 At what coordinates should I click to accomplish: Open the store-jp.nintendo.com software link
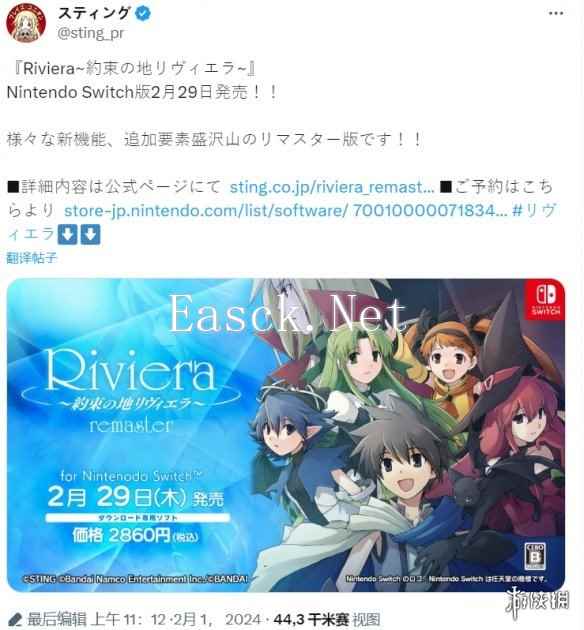(286, 210)
